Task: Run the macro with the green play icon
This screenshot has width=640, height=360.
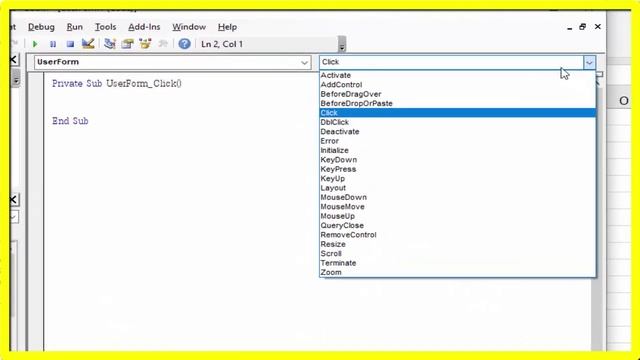Action: (x=35, y=44)
